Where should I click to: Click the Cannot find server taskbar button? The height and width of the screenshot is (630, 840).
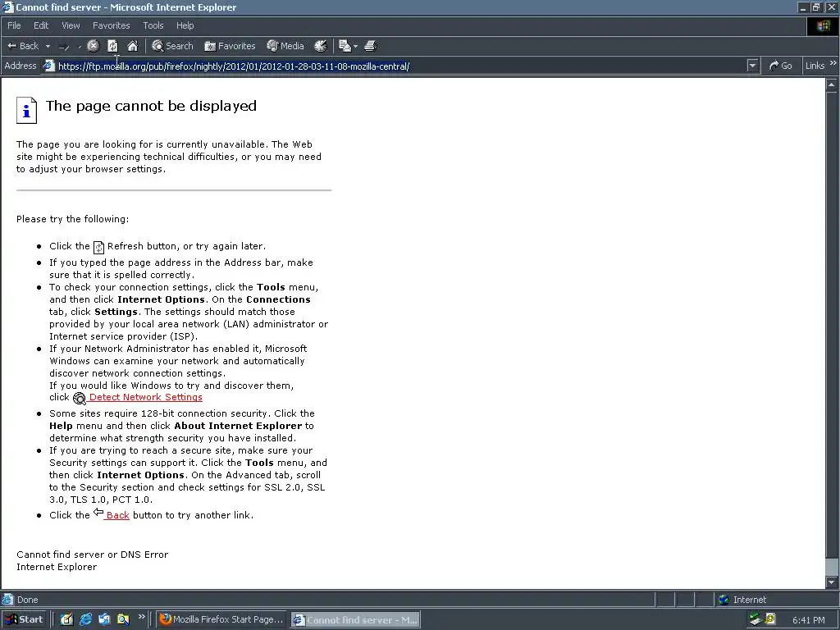(354, 620)
